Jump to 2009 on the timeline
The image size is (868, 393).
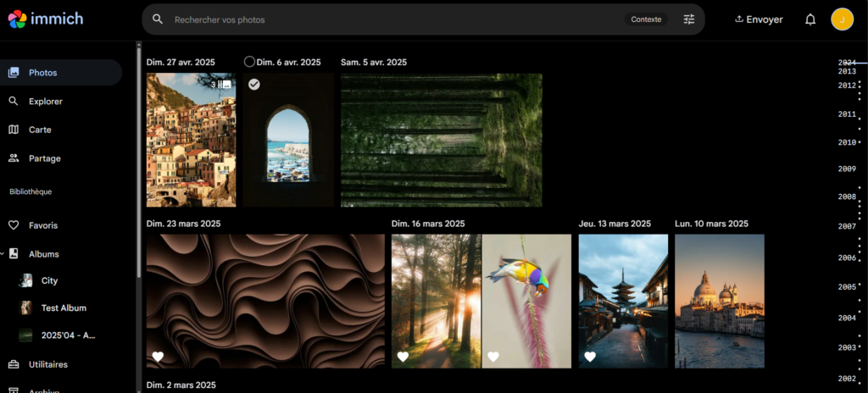(847, 169)
